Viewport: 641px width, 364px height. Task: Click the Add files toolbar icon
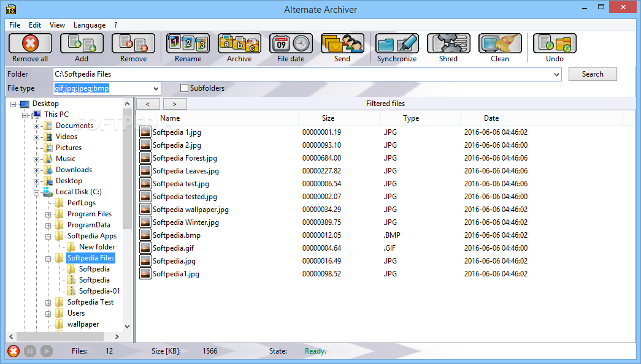pyautogui.click(x=82, y=44)
